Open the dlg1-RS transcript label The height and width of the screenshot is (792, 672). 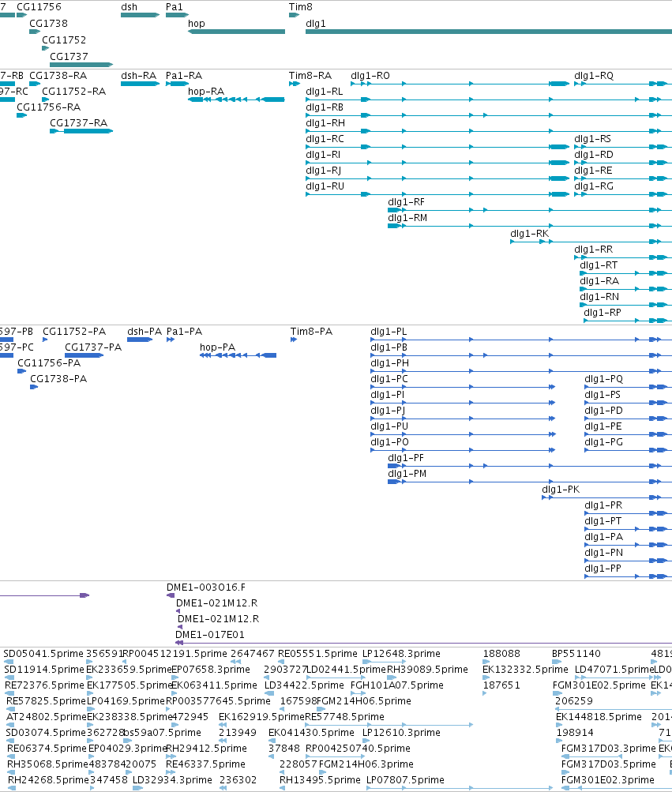pyautogui.click(x=593, y=138)
